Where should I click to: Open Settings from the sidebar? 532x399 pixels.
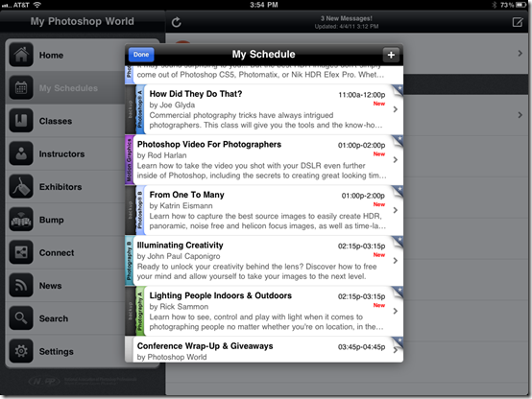pyautogui.click(x=83, y=351)
